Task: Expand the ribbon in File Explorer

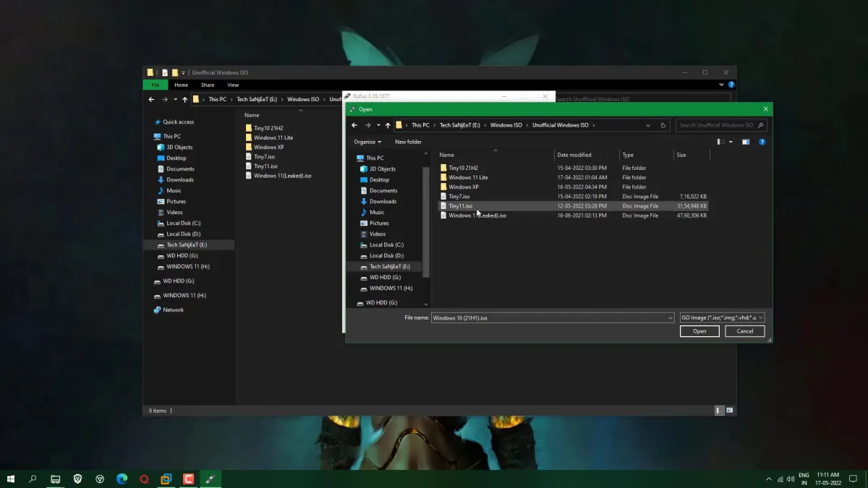Action: [721, 85]
